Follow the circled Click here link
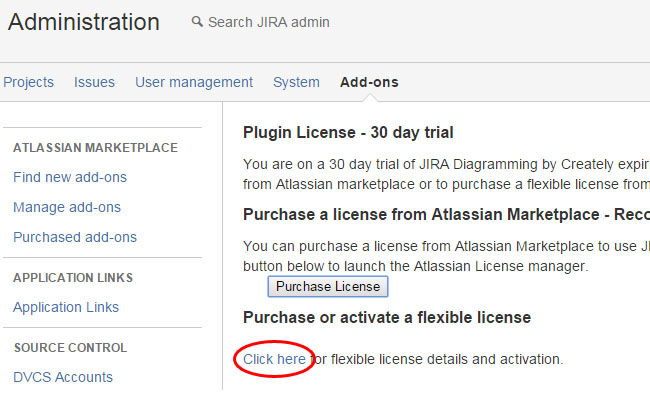The height and width of the screenshot is (400, 650). point(274,358)
